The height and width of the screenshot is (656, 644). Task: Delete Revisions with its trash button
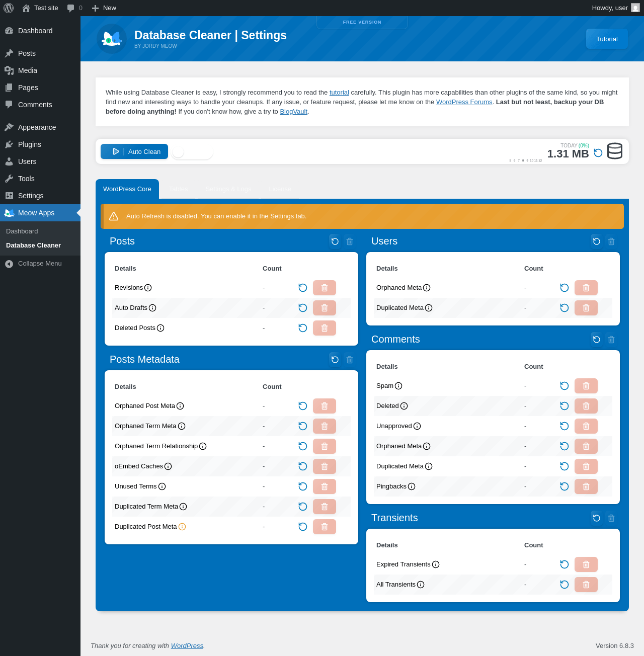325,288
